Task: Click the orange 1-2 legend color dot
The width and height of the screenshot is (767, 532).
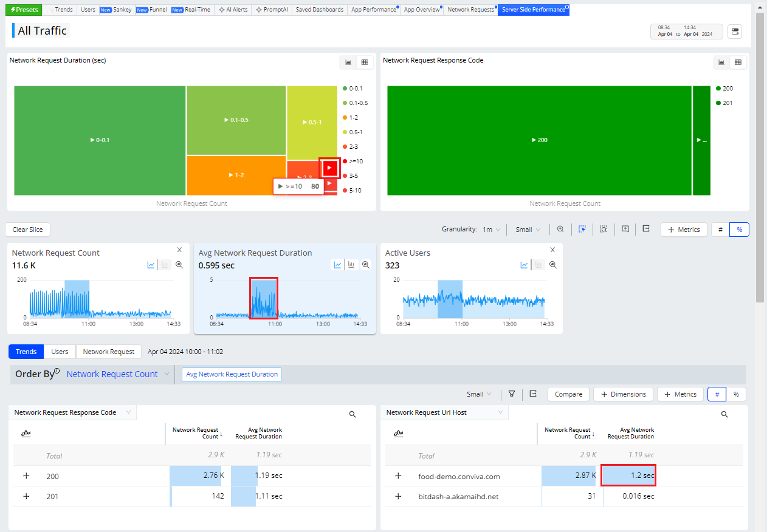Action: (x=345, y=117)
